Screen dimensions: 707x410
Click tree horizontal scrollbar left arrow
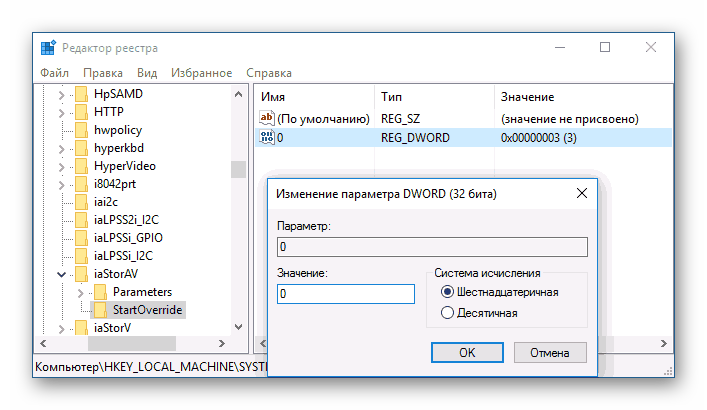43,343
